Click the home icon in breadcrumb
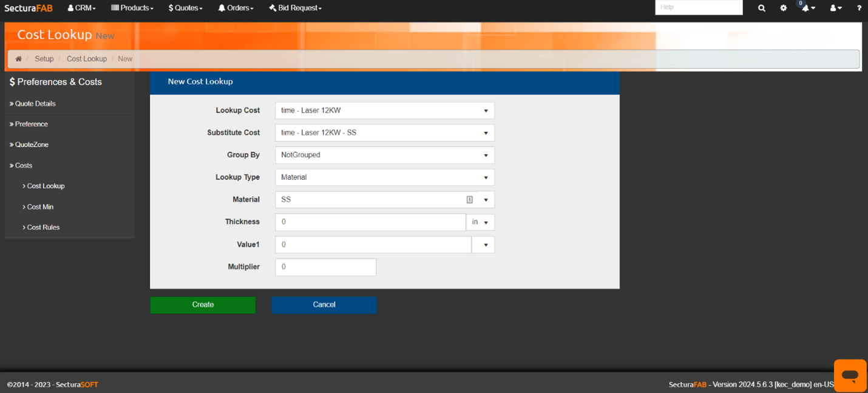 tap(18, 59)
